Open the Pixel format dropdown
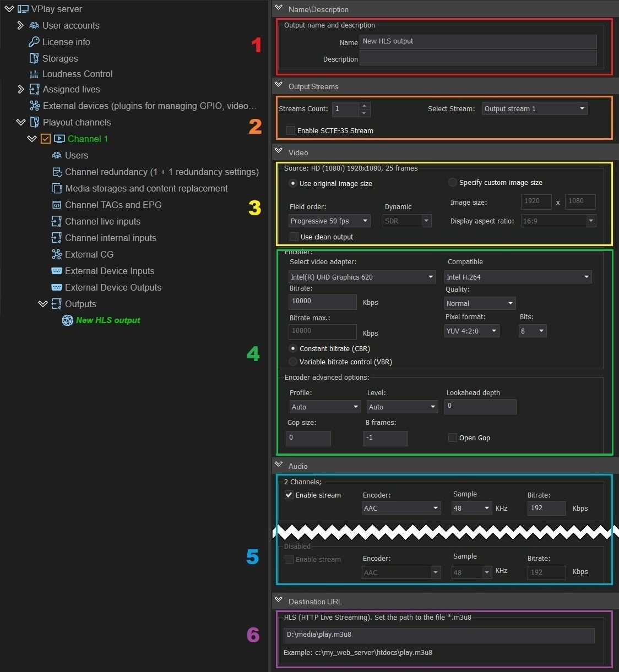 472,331
